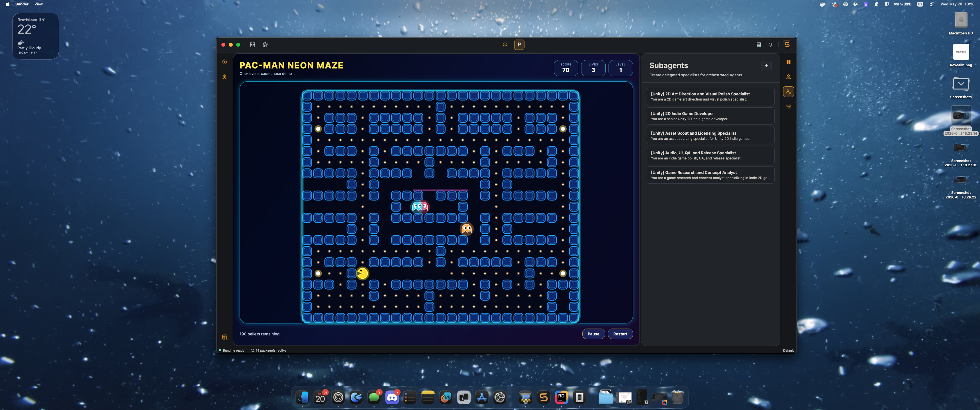Restart the Pac-Man game

pyautogui.click(x=620, y=334)
